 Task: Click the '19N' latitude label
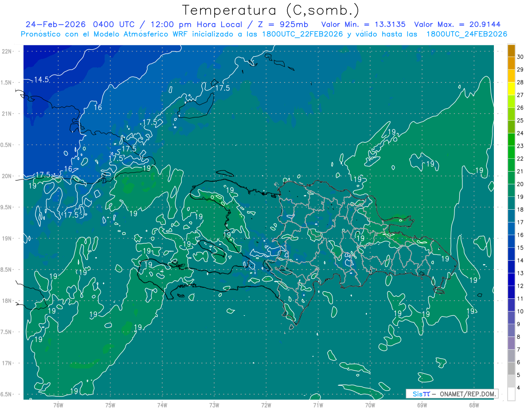coord(7,238)
